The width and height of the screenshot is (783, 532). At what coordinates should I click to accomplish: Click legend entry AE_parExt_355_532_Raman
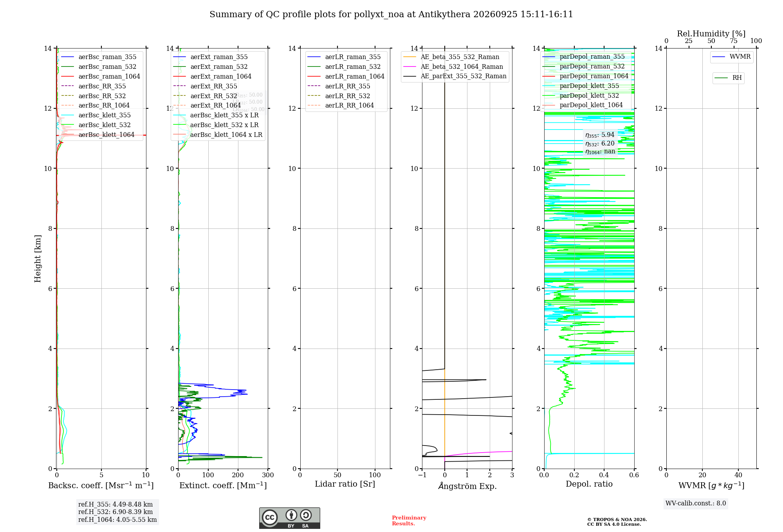(455, 76)
